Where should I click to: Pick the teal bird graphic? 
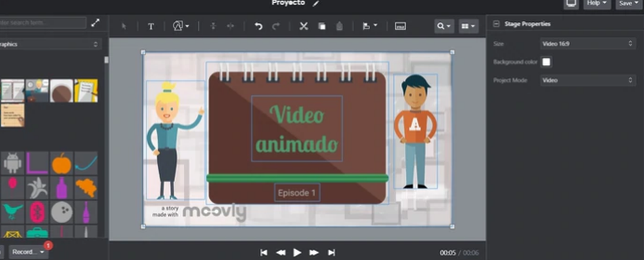[12, 212]
